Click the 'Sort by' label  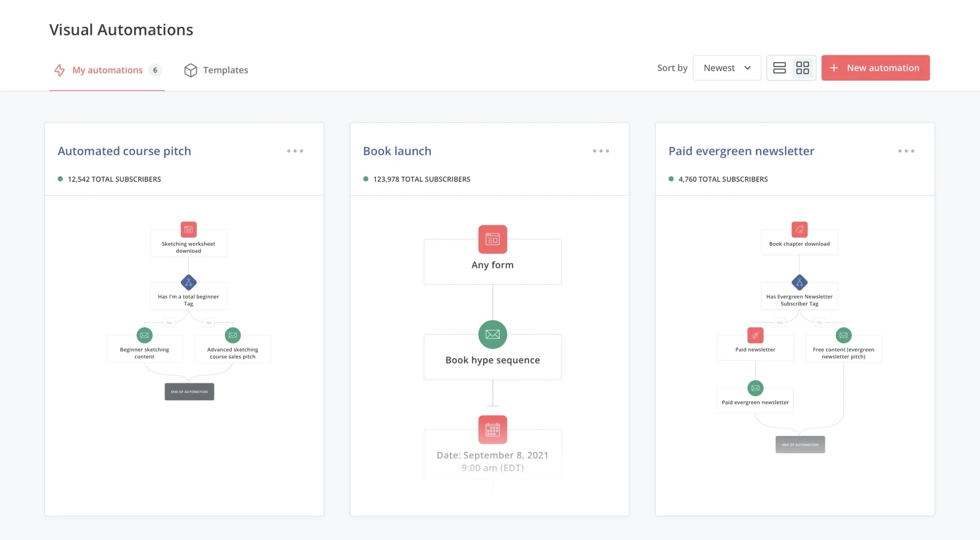(672, 68)
